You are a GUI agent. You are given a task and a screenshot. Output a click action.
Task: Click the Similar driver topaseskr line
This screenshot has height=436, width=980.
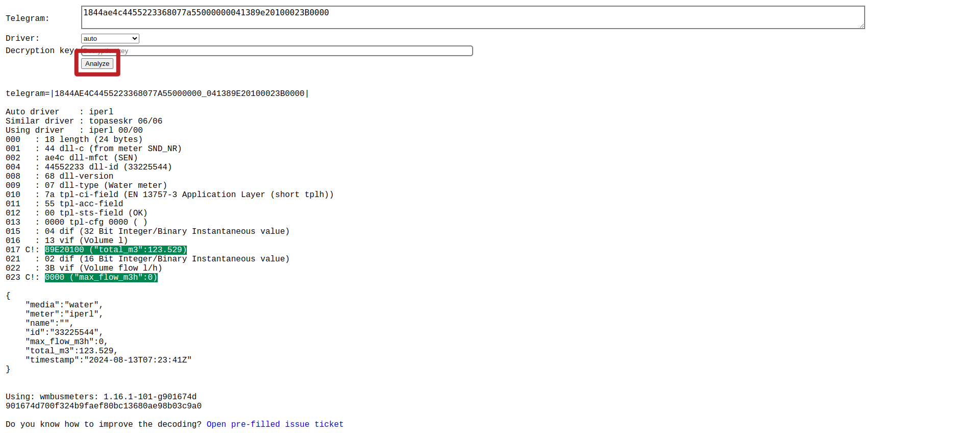coord(84,121)
